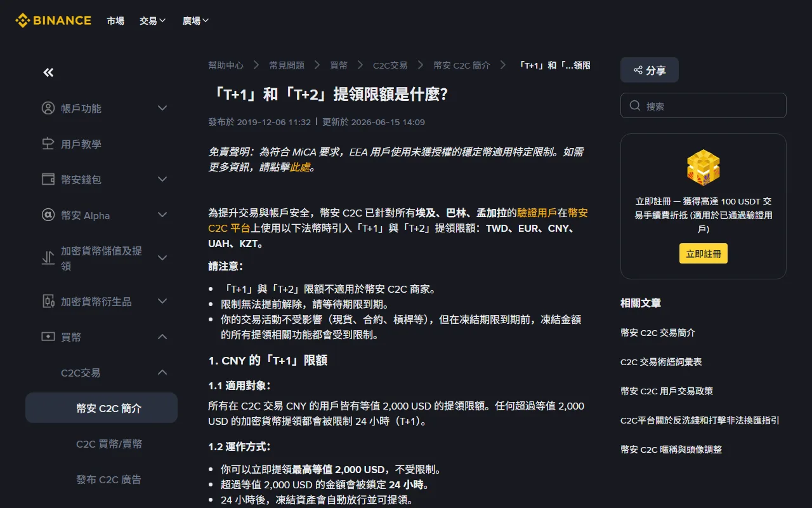Collapse the sidebar with double-arrow icon
This screenshot has height=508, width=812.
48,72
